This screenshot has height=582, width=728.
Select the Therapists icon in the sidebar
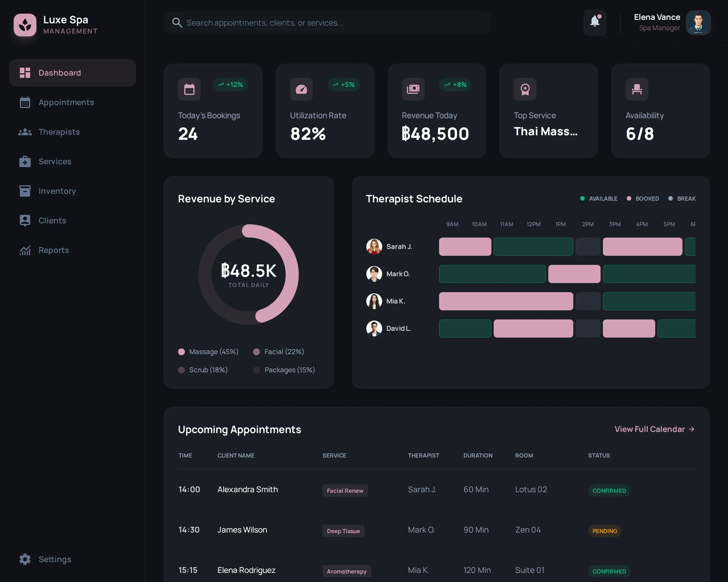[25, 131]
